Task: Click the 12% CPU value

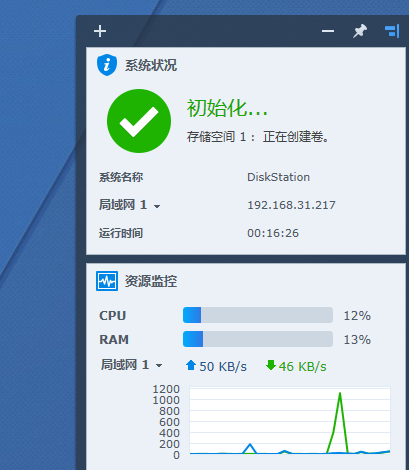Action: 357,316
